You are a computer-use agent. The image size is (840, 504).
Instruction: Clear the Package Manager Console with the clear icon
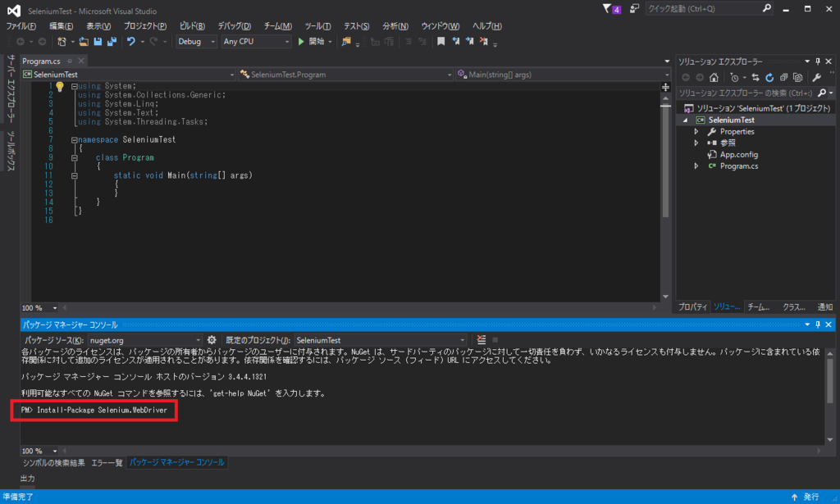[481, 340]
